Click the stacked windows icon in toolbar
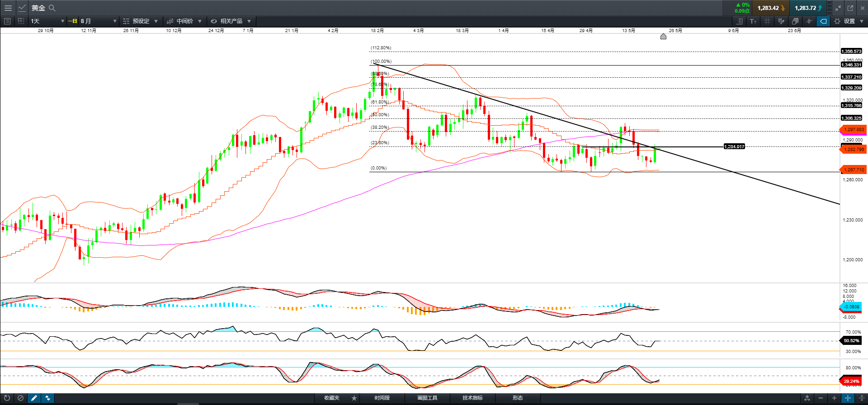This screenshot has width=868, height=405. click(x=795, y=21)
